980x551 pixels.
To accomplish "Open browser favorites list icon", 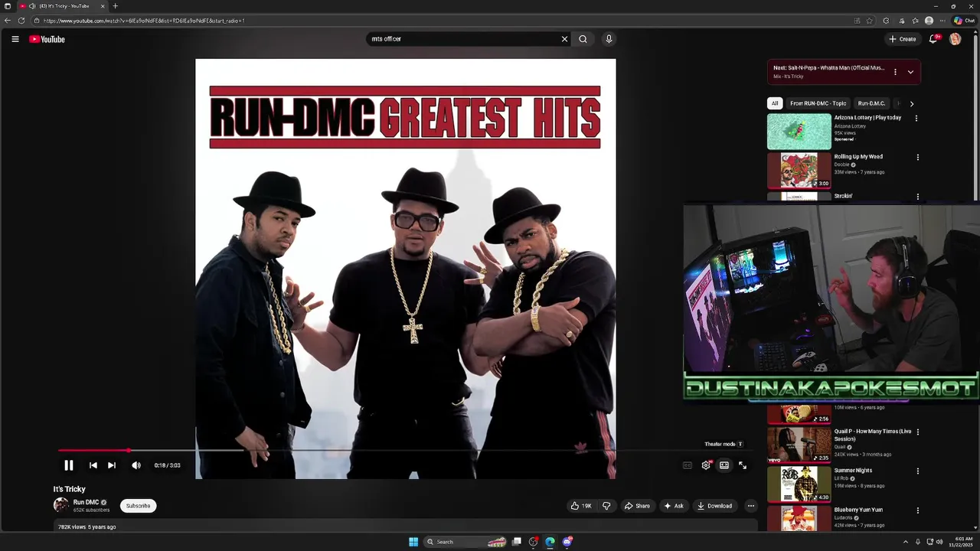I will [916, 21].
